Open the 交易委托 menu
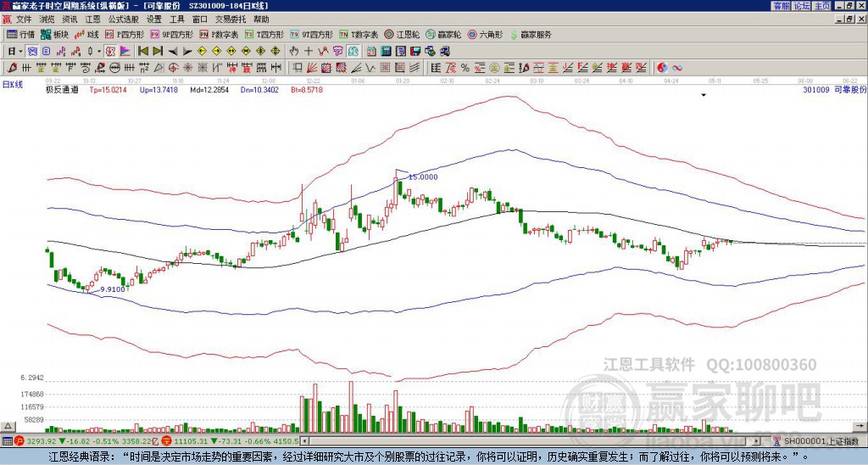The height and width of the screenshot is (465, 868). click(x=231, y=20)
